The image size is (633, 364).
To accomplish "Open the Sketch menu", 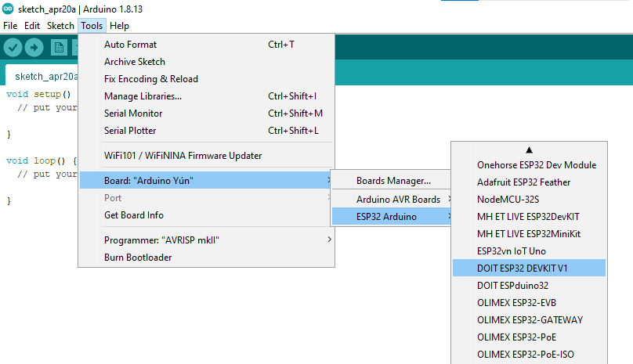I will point(60,26).
